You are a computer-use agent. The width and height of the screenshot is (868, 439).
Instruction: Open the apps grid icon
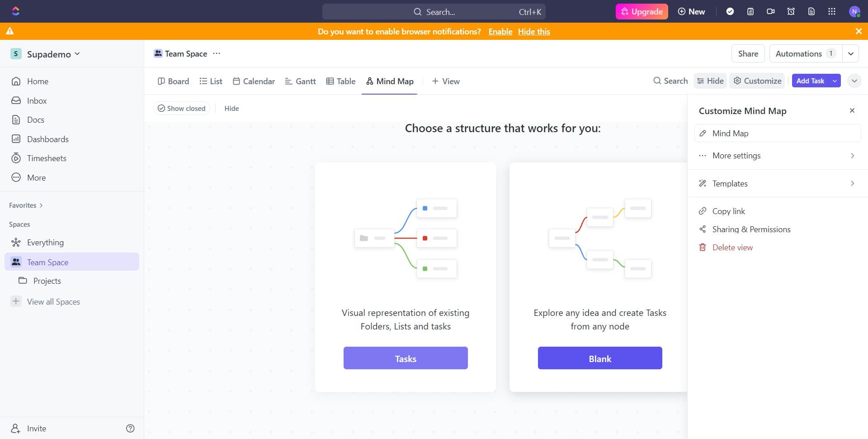[x=832, y=11]
